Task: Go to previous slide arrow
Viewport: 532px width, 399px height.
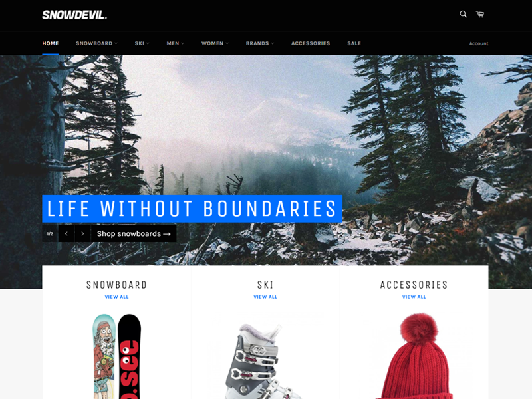Action: (66, 234)
